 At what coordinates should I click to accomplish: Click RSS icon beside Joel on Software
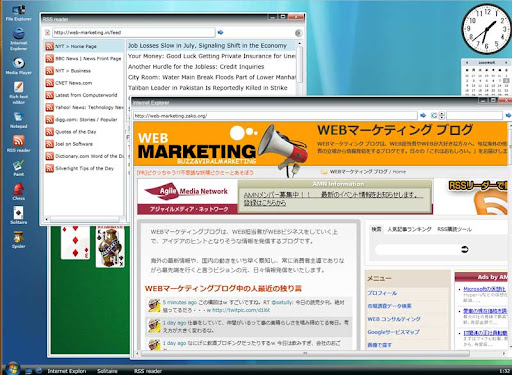(50, 144)
